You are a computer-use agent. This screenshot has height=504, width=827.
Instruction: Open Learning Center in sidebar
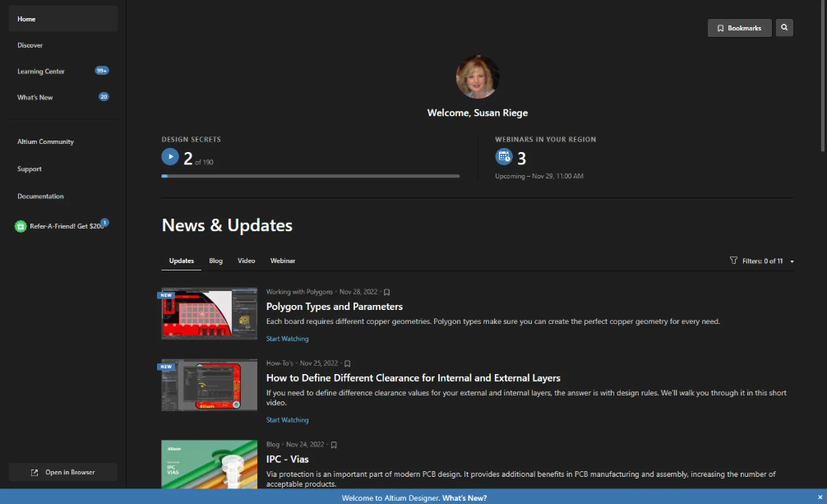tap(41, 72)
